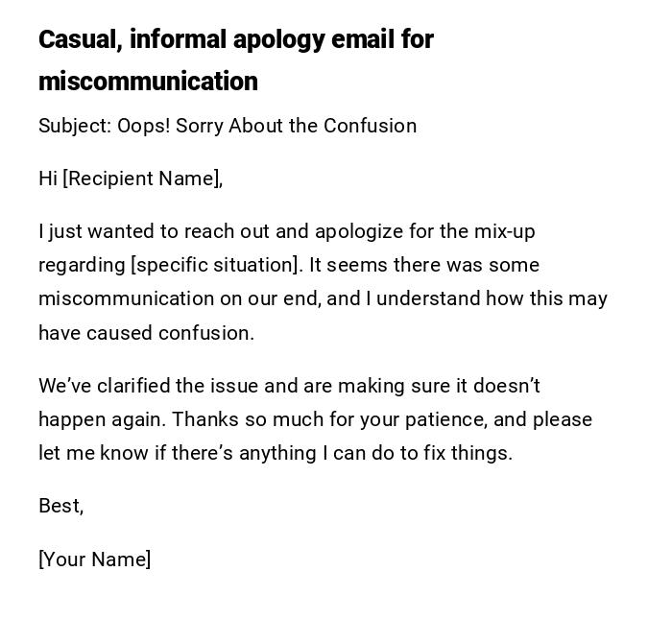Select the [Recipient Name] placeholder
Viewport: 672px width, 619px height.
[142, 179]
